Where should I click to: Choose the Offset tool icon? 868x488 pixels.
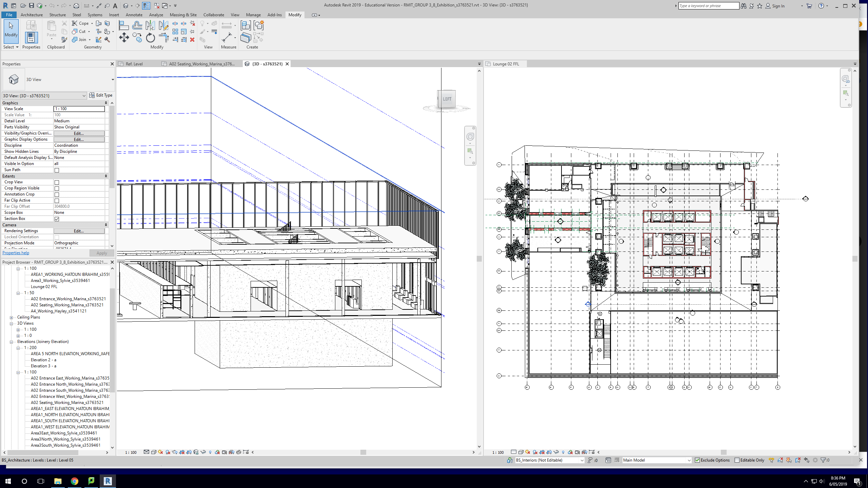tap(137, 25)
